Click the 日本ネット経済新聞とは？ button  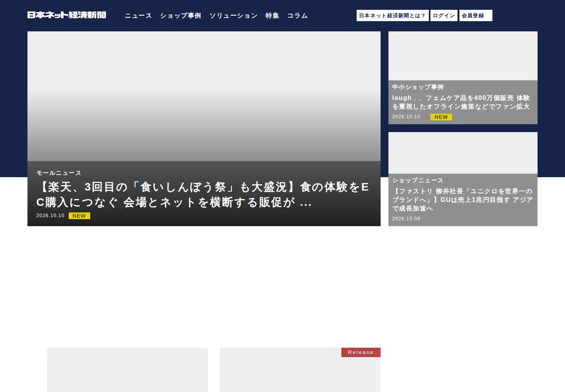click(x=392, y=16)
